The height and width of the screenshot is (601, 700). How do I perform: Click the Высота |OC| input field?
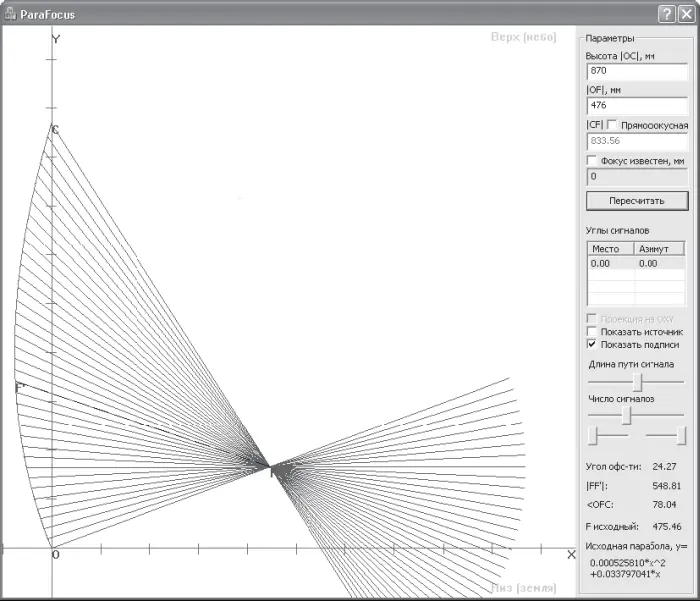click(637, 71)
